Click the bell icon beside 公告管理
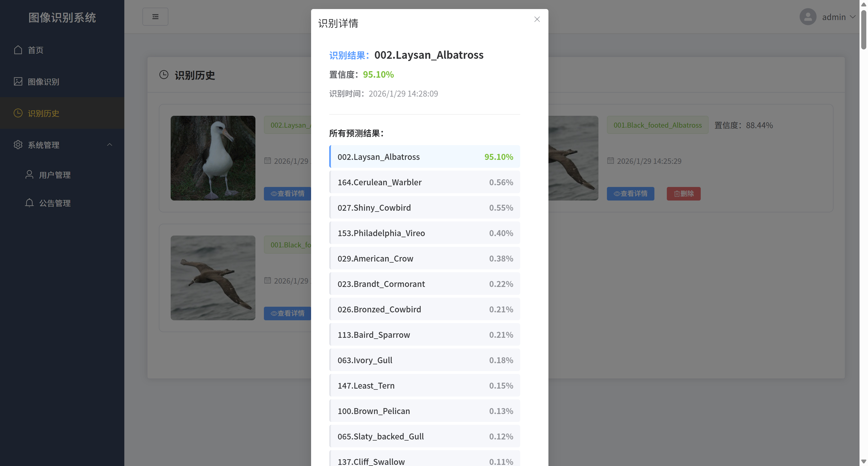Screen dimensions: 868x466 tap(29, 203)
